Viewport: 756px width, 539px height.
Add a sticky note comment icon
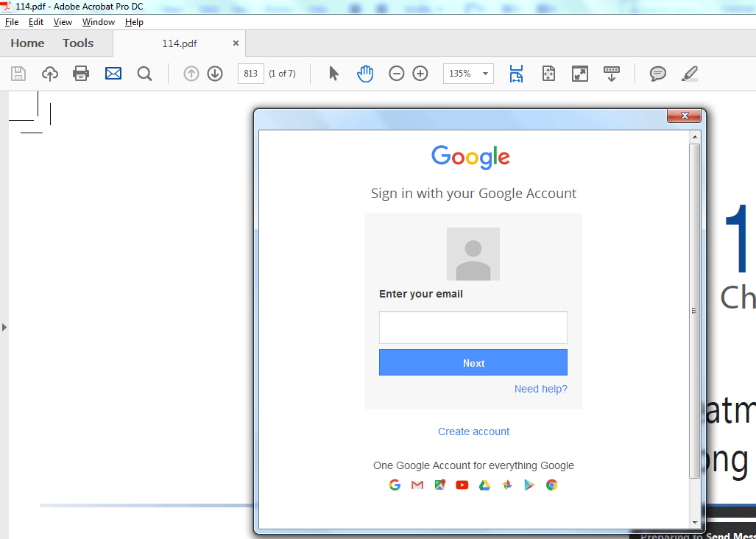tap(657, 74)
